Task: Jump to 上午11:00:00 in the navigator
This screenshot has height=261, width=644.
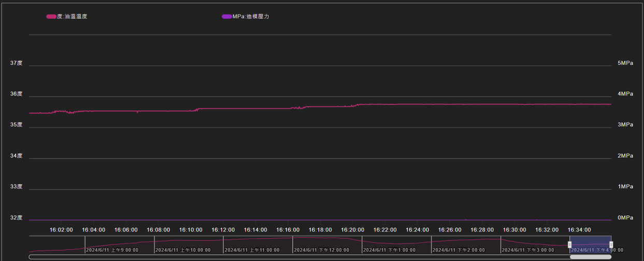Action: 252,250
